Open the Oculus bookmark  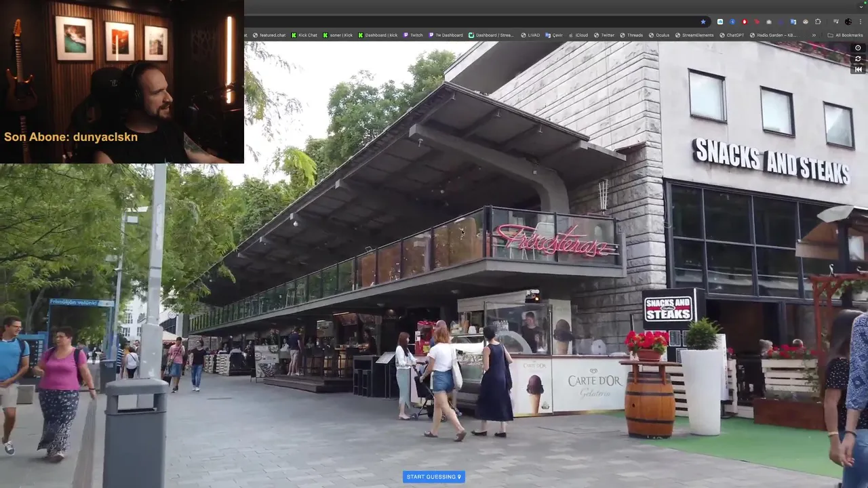(x=659, y=35)
